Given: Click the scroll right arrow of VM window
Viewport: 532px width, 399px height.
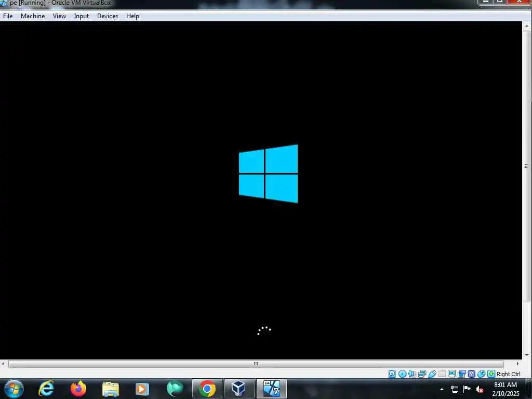Looking at the screenshot, I should click(x=517, y=364).
